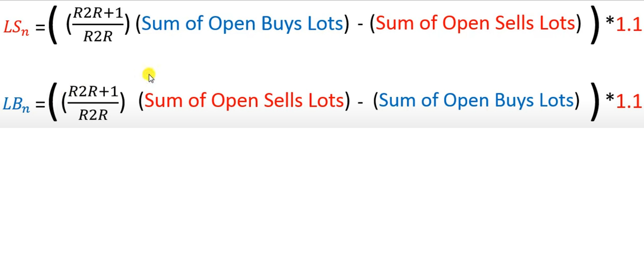
Task: Click blue 'Sum of Open Buys Lots' bottom row
Action: point(476,101)
